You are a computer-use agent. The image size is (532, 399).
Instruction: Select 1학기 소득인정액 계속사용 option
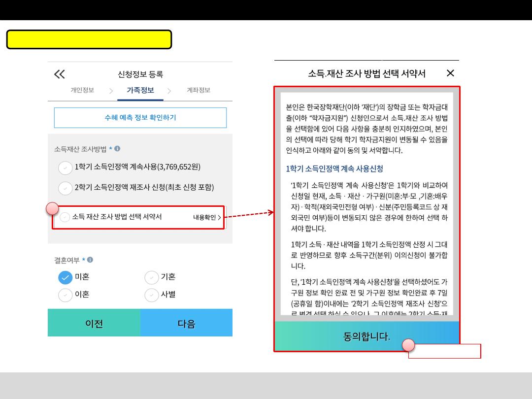[66, 167]
